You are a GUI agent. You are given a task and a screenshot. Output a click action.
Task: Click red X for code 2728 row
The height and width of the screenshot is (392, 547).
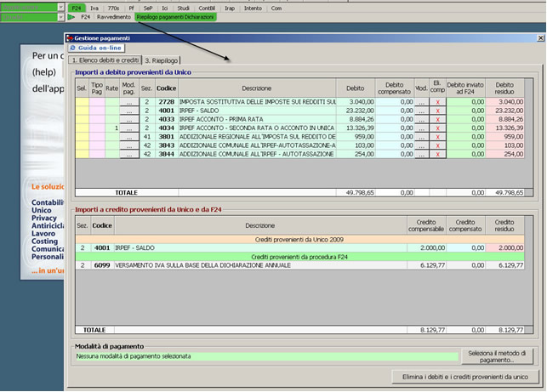click(437, 101)
